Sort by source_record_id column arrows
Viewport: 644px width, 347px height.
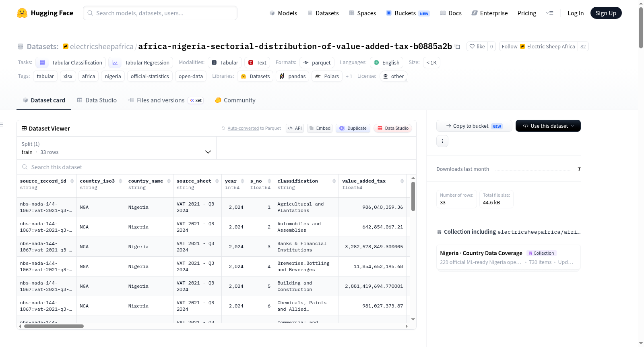point(72,181)
